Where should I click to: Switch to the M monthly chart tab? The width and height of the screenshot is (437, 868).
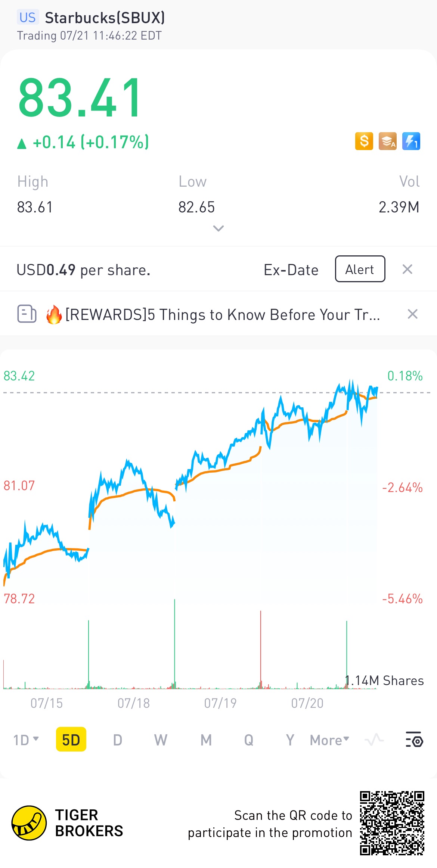tap(206, 740)
